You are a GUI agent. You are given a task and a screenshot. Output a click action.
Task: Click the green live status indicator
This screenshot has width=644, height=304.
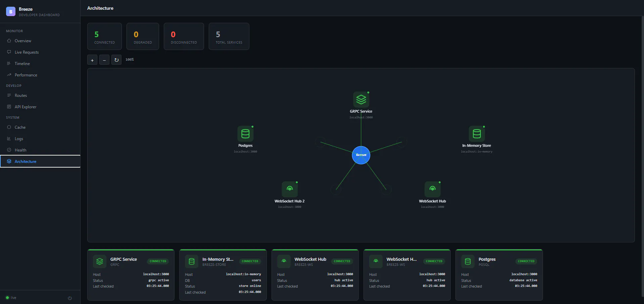click(7, 298)
